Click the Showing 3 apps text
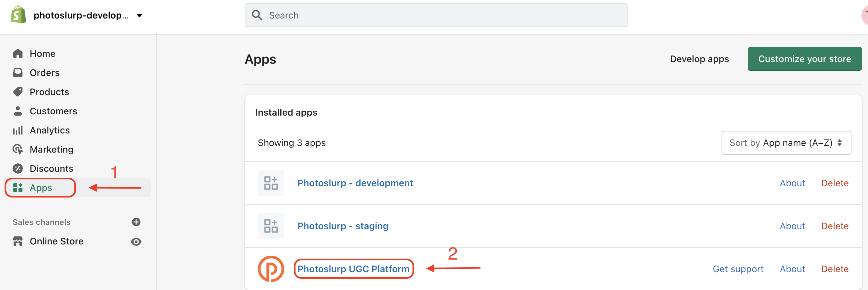 [292, 143]
